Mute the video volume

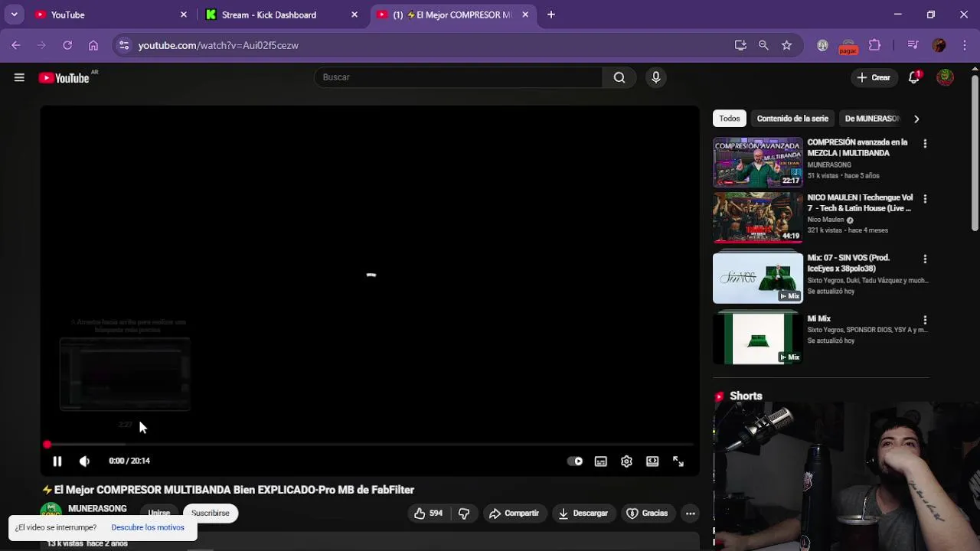(84, 461)
